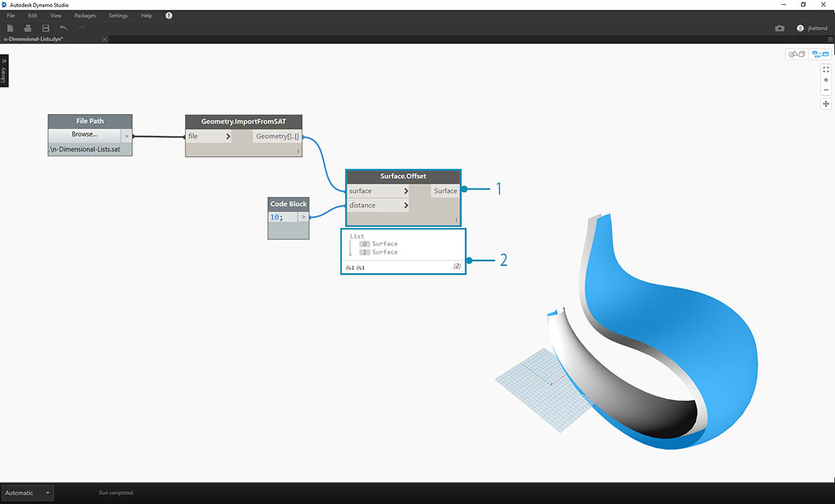Click the camera export image icon
The width and height of the screenshot is (835, 504).
coord(779,29)
